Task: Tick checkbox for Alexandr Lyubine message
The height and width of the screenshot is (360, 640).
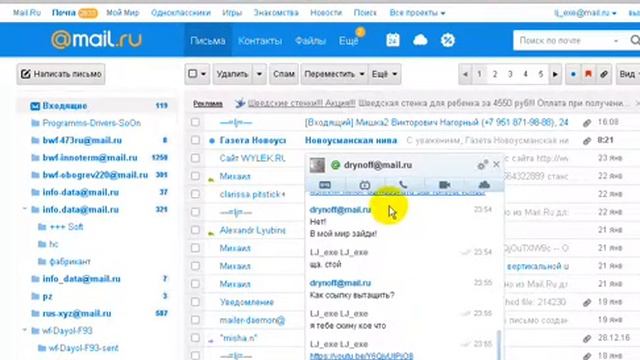Action: (196, 230)
